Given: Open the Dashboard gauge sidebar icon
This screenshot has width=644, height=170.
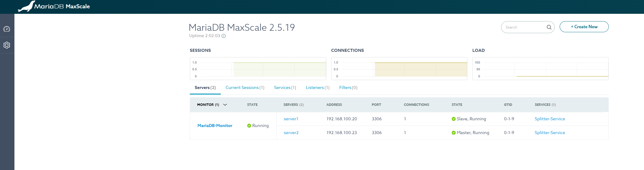Looking at the screenshot, I should coord(7,29).
